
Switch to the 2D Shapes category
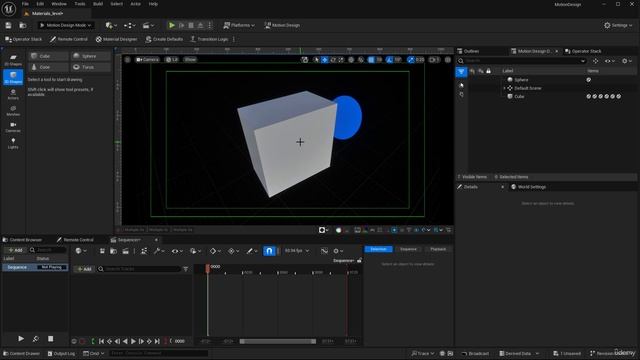[13, 60]
